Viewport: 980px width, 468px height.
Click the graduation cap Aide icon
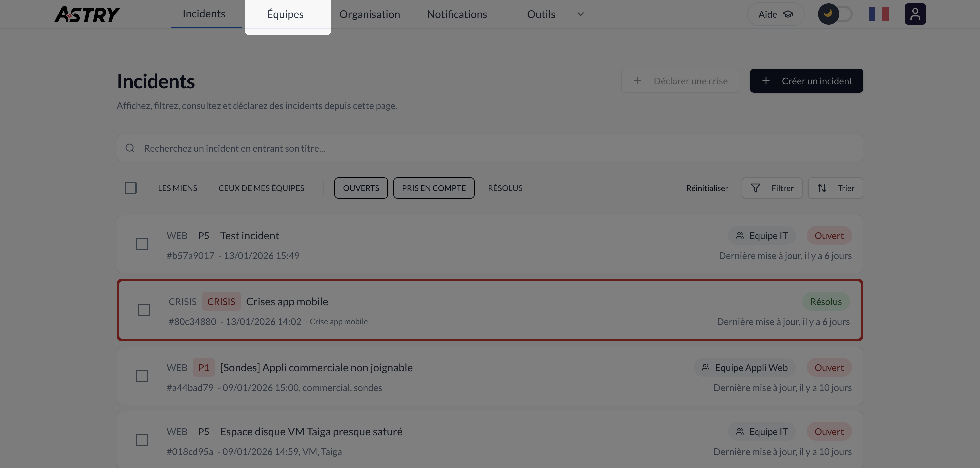click(788, 14)
